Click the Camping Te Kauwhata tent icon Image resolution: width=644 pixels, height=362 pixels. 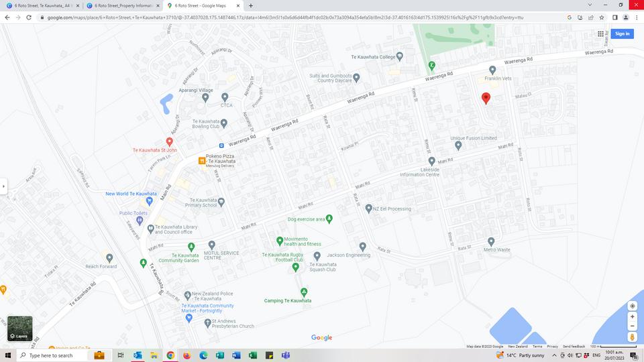pyautogui.click(x=304, y=292)
